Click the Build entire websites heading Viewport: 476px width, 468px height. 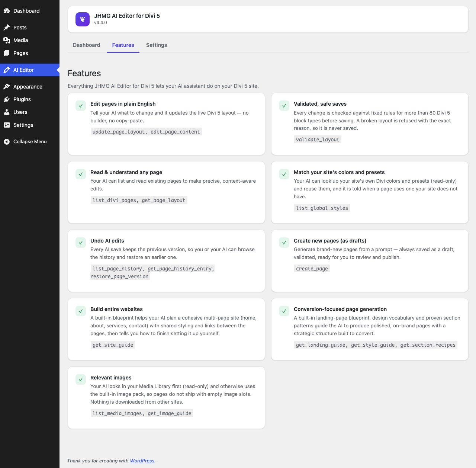[116, 309]
